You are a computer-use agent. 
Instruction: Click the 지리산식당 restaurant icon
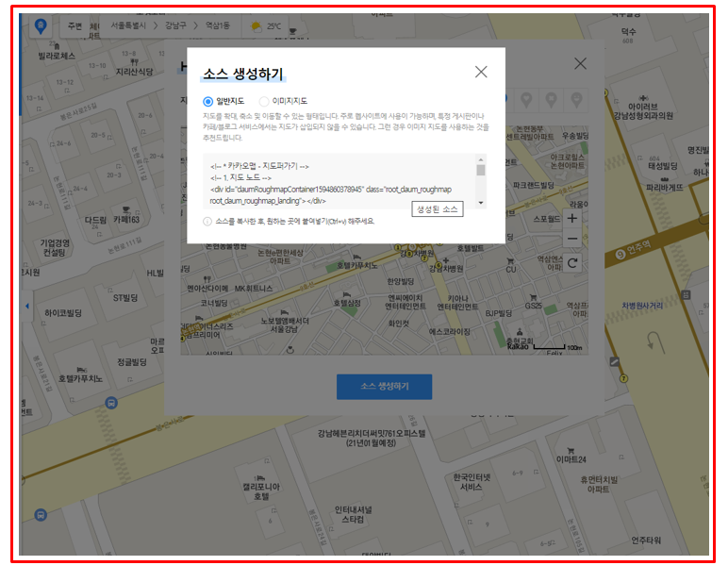(x=134, y=62)
